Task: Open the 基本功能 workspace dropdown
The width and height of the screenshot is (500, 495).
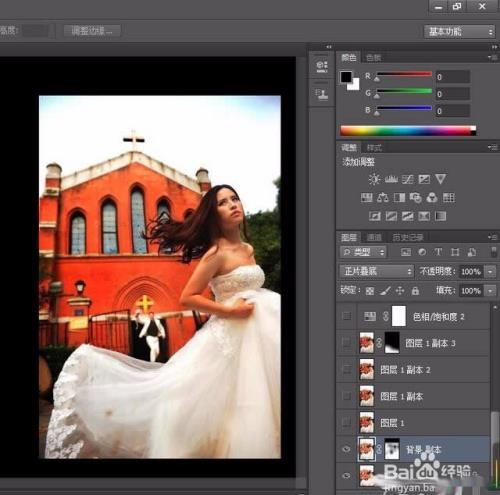Action: pyautogui.click(x=459, y=32)
